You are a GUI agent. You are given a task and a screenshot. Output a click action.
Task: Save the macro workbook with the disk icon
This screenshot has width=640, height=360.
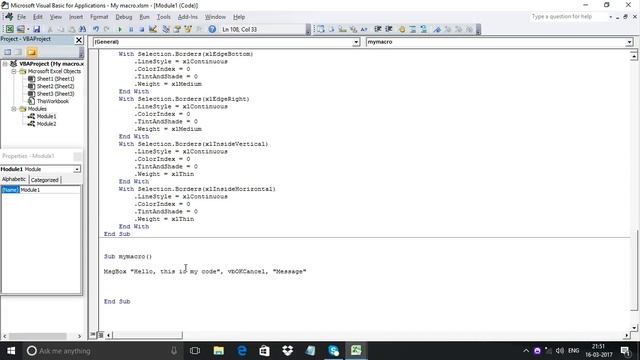coord(37,29)
